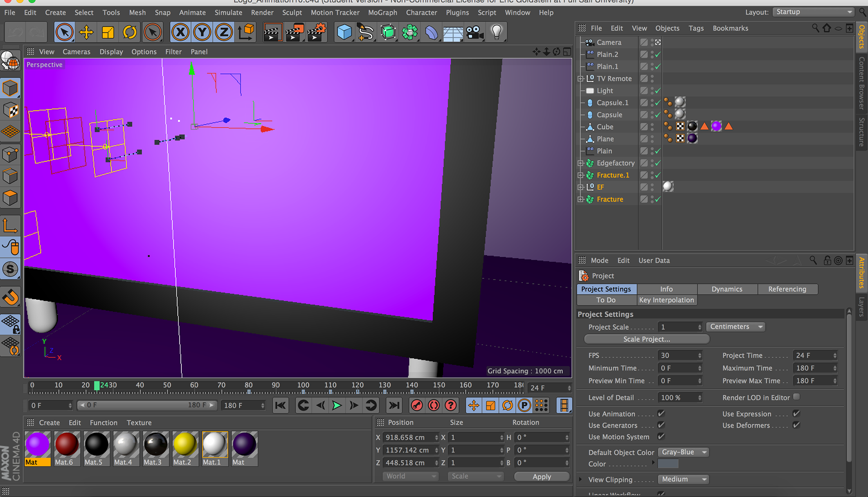This screenshot has height=497, width=868.
Task: Toggle X-axis lock icon
Action: (x=180, y=32)
